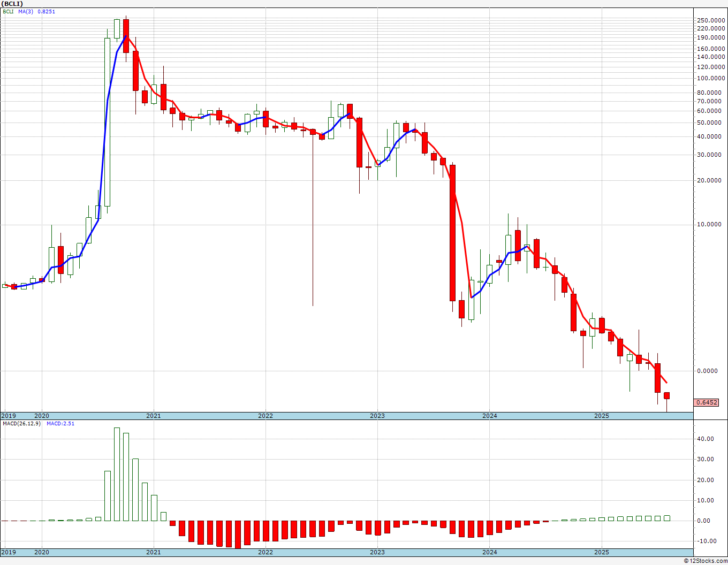Viewport: 728px width, 565px height.
Task: Select 2024 on the MACD panel time axis
Action: point(489,552)
